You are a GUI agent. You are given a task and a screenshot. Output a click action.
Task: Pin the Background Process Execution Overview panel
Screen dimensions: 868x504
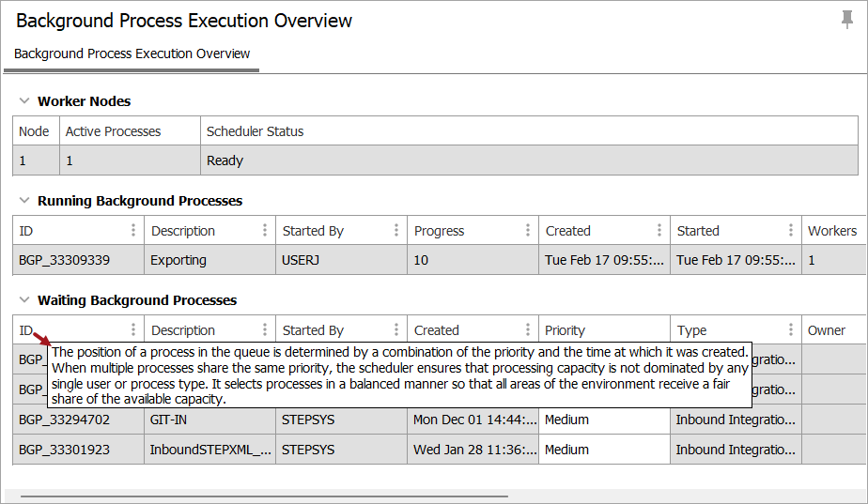point(847,20)
